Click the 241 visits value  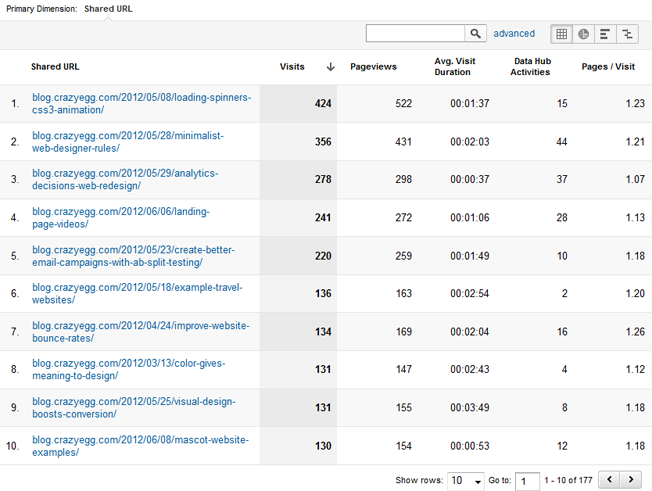323,217
